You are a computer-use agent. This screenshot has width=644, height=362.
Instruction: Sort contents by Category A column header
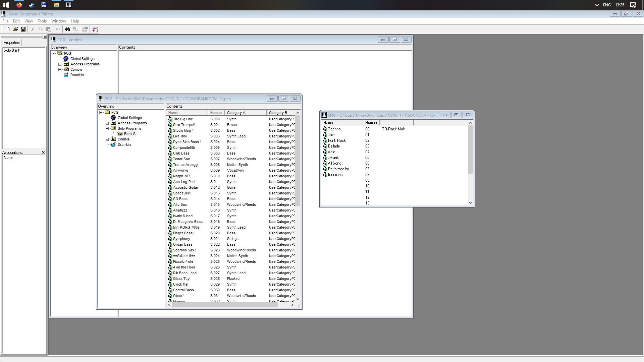pyautogui.click(x=246, y=113)
